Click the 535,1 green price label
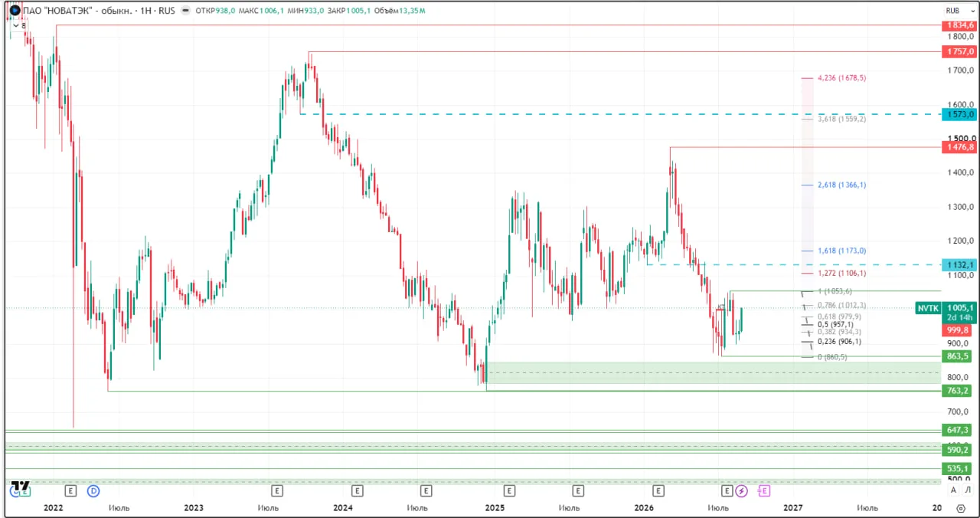The width and height of the screenshot is (980, 518). [959, 468]
